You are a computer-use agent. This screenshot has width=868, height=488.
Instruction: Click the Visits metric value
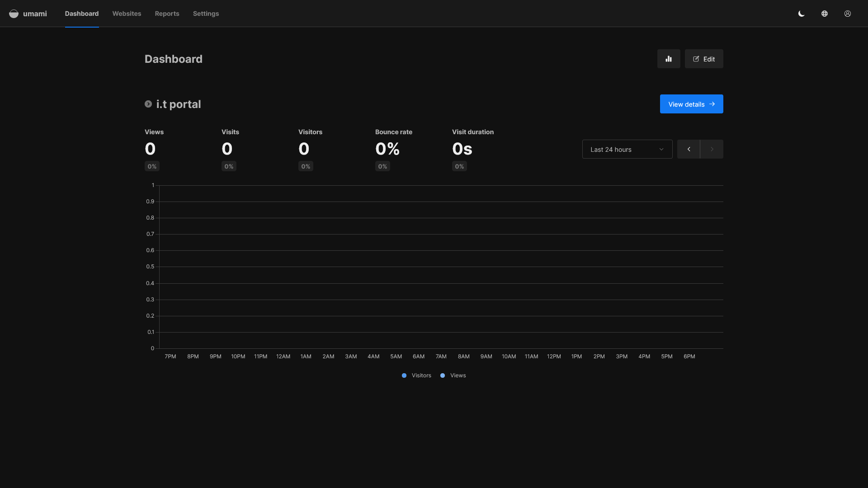tap(227, 149)
